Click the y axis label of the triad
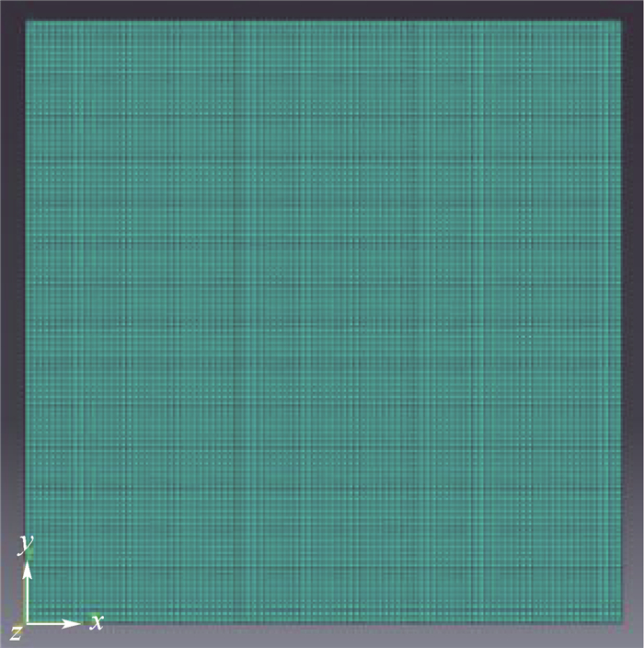 [x=26, y=545]
